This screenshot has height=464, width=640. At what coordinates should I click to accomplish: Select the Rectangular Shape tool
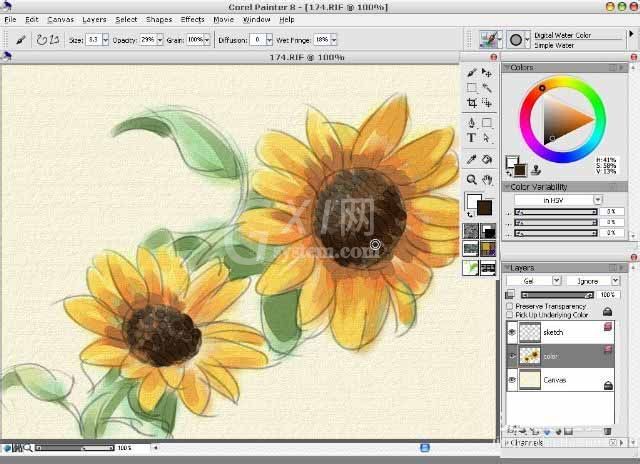[487, 122]
